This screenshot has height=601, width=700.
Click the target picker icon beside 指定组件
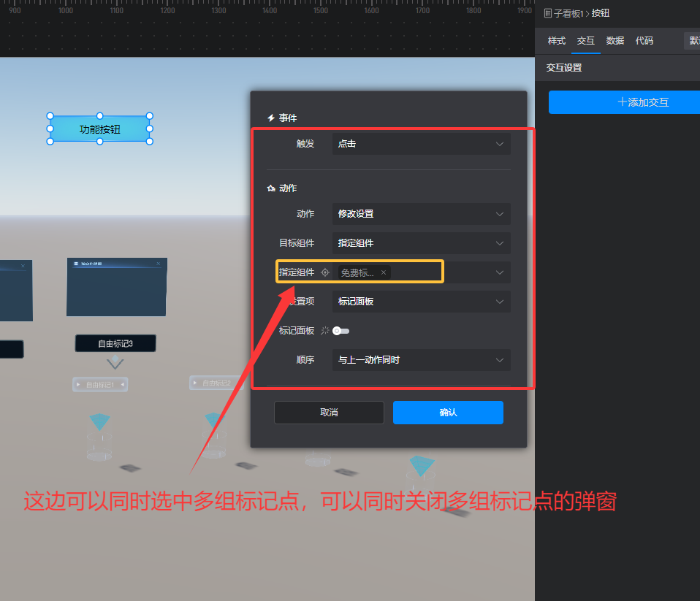click(x=325, y=272)
